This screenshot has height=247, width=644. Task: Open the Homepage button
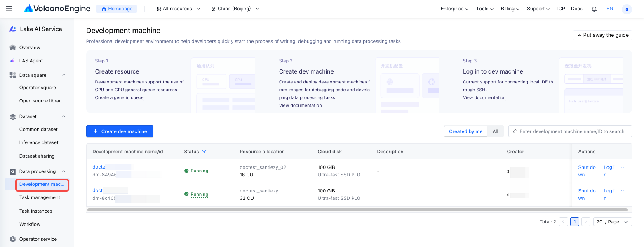pos(117,9)
